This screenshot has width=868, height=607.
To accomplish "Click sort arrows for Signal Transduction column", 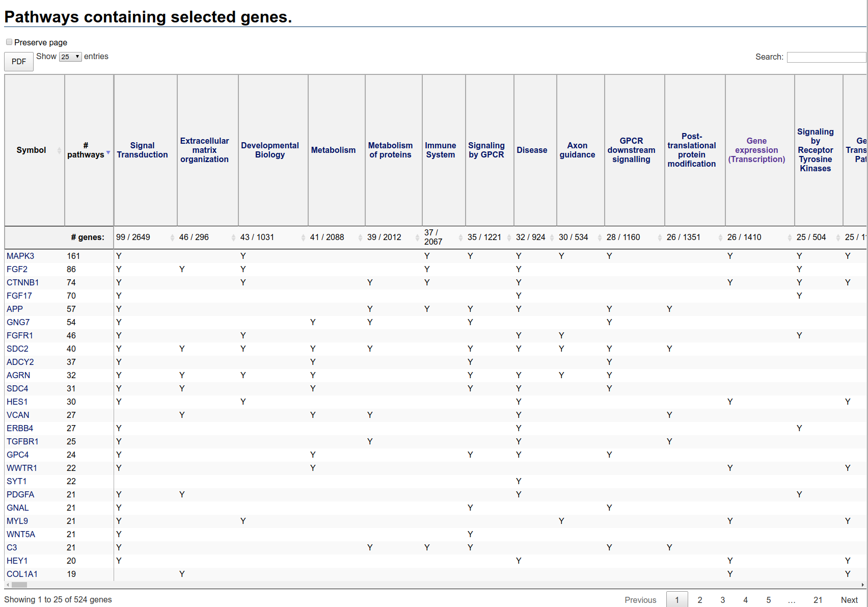I will pyautogui.click(x=172, y=237).
